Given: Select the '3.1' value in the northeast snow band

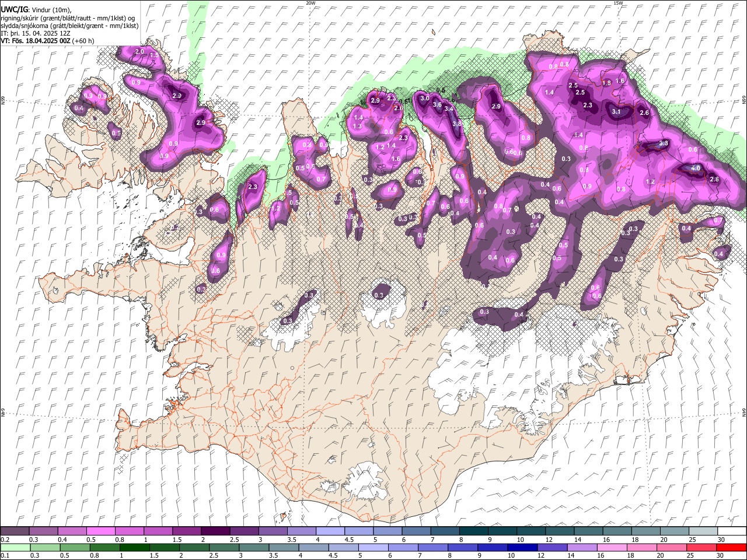Looking at the screenshot, I should pyautogui.click(x=617, y=111).
